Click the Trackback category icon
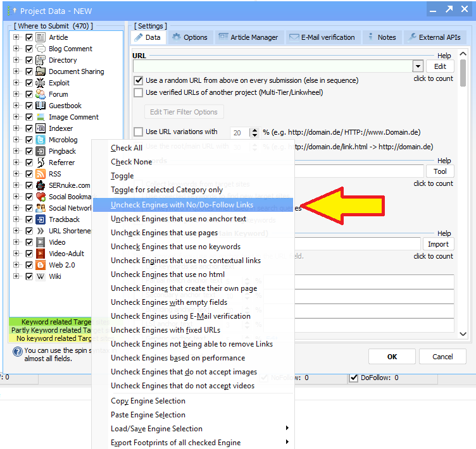The height and width of the screenshot is (449, 476). (x=41, y=219)
